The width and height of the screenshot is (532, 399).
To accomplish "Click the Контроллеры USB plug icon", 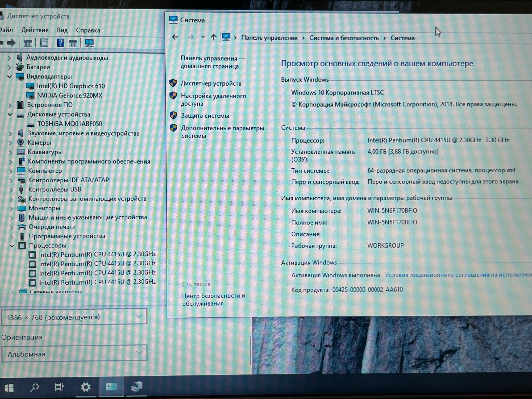I will point(21,190).
